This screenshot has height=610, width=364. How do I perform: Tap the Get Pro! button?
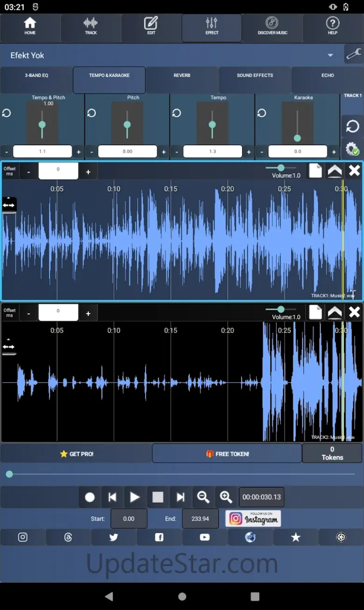(x=77, y=454)
